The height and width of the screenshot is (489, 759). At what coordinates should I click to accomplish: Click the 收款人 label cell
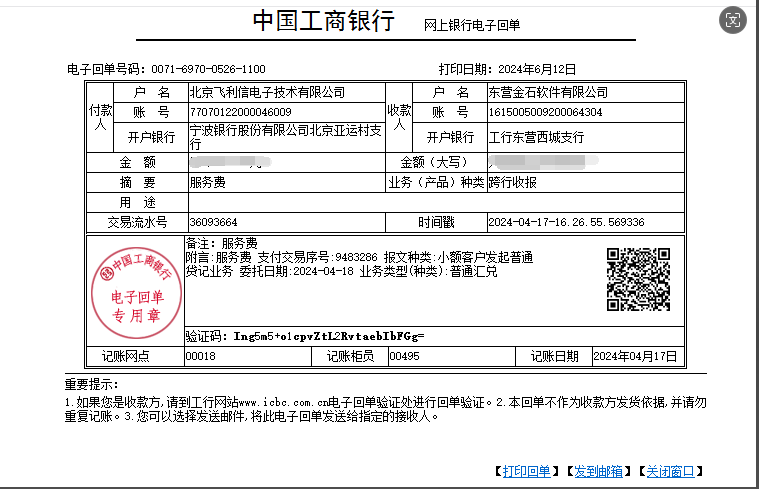tap(399, 117)
